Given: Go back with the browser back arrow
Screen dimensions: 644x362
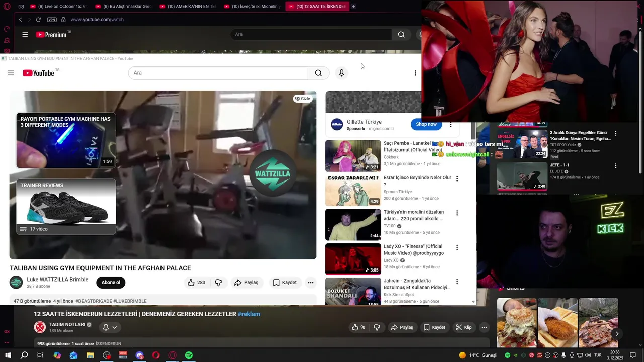Looking at the screenshot, I should pyautogui.click(x=20, y=20).
